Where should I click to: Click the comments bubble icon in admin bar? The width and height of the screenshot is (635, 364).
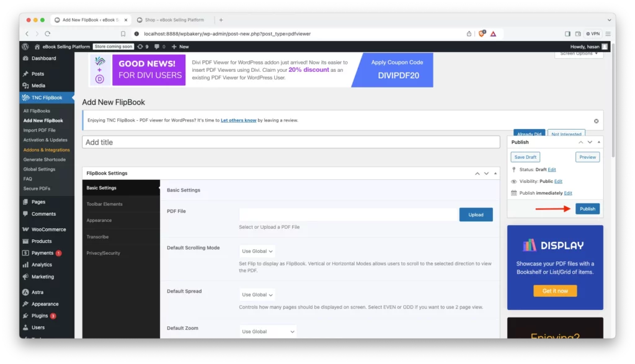pos(157,47)
